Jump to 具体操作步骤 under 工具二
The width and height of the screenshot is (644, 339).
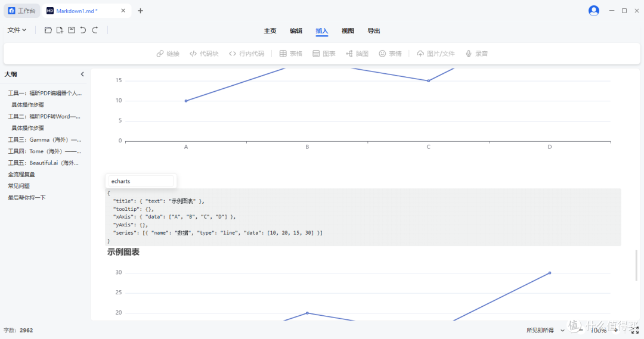27,128
